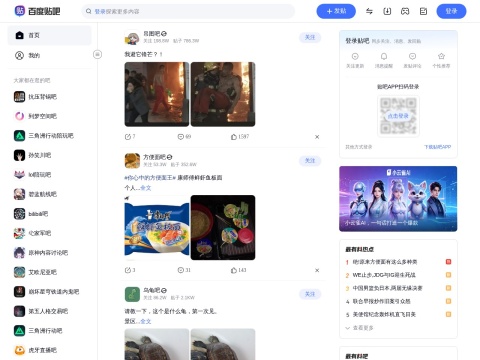Follow 乌龟吧 with 关注 button

pos(310,294)
